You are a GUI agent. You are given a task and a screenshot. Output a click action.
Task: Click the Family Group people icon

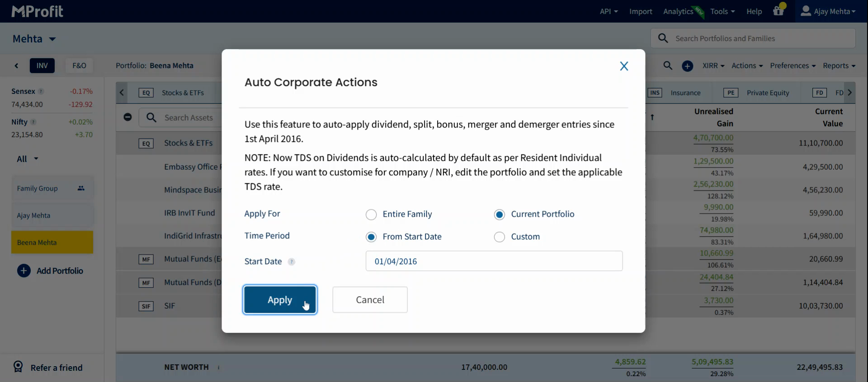pos(81,188)
